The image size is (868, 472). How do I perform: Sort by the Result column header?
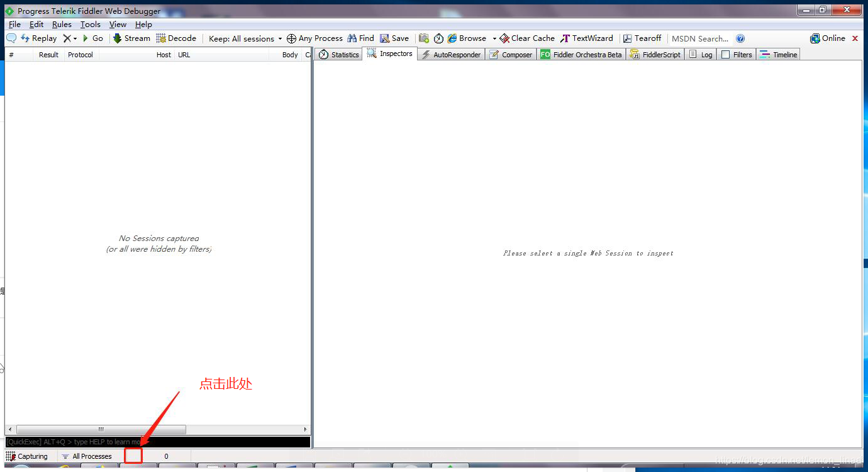click(48, 55)
